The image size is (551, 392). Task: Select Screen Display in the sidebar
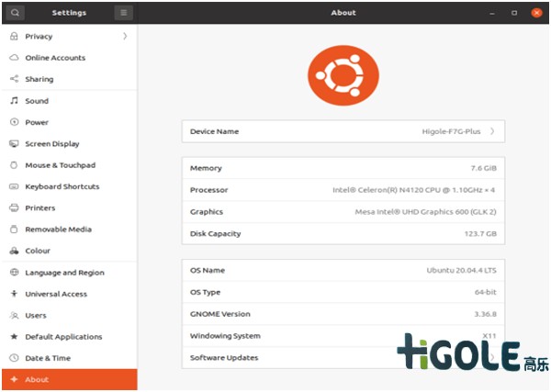click(51, 144)
